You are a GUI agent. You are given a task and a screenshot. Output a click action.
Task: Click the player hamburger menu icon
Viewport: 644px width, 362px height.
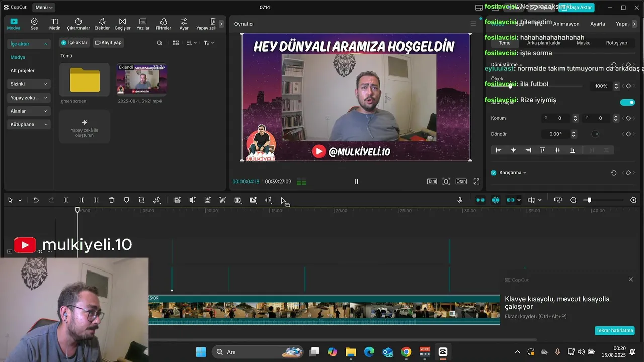pyautogui.click(x=473, y=24)
